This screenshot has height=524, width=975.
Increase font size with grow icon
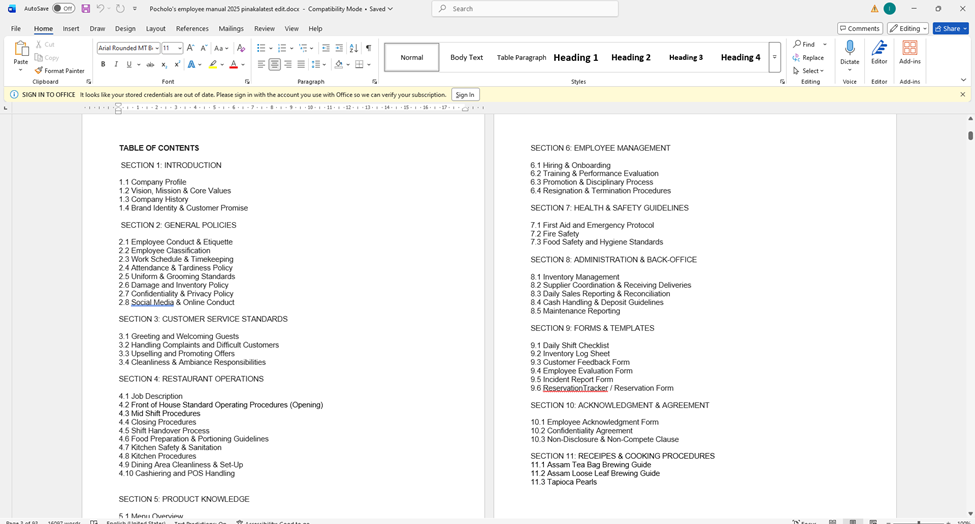coord(191,48)
